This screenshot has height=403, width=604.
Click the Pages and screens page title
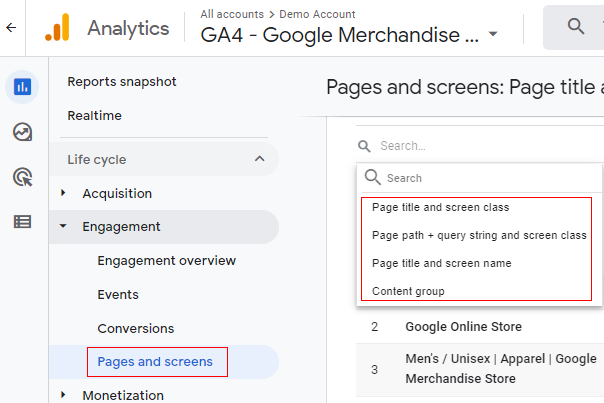tap(465, 87)
